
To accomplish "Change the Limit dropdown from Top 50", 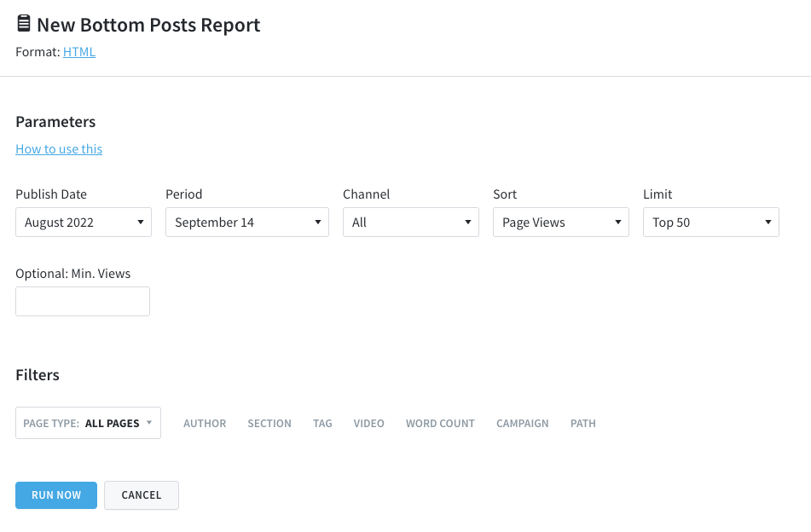I will (710, 223).
